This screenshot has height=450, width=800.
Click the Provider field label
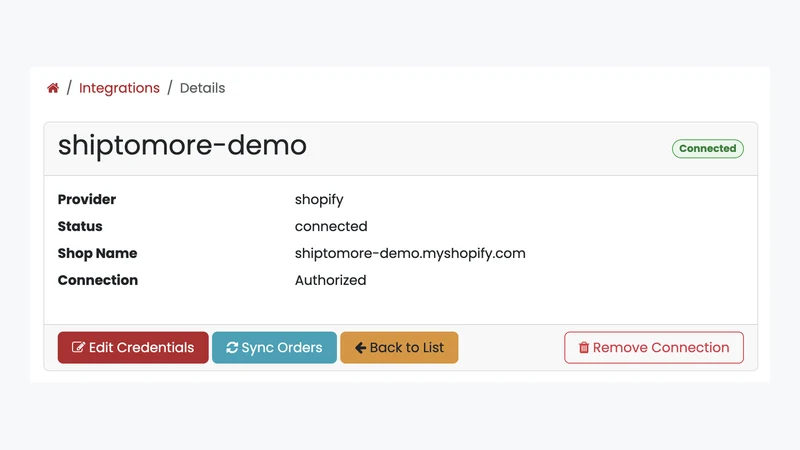87,199
